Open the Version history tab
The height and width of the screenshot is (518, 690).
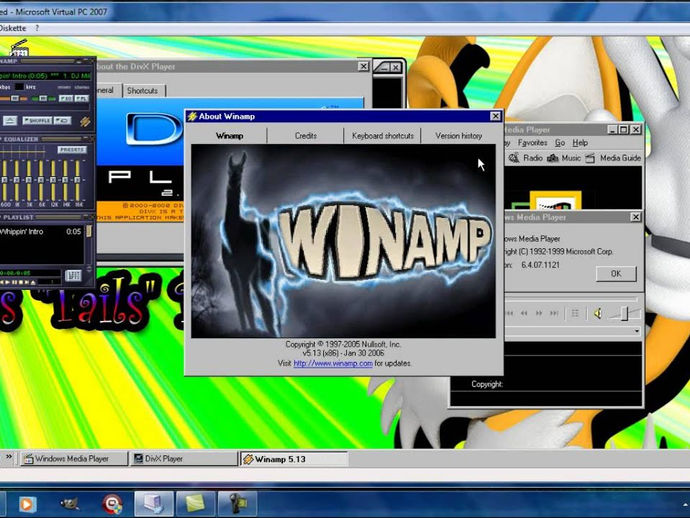(459, 136)
